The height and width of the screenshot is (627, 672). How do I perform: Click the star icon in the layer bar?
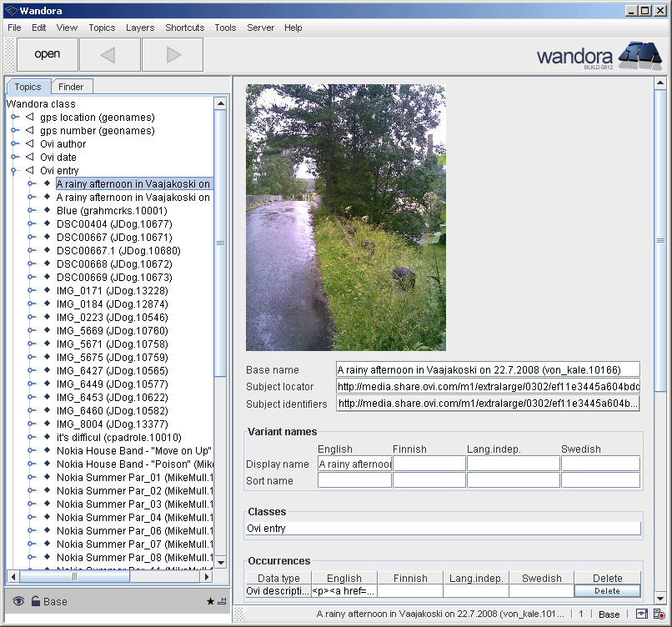(x=210, y=601)
